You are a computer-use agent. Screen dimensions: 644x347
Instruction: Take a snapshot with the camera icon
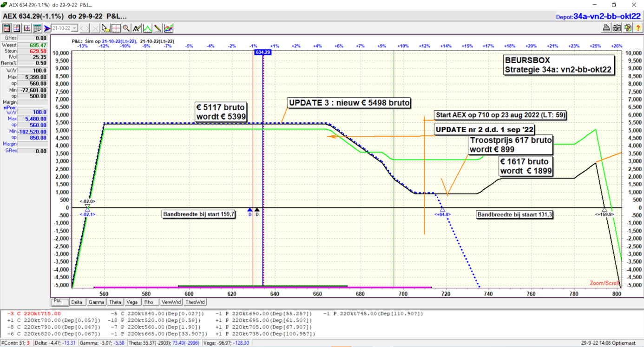pyautogui.click(x=617, y=28)
